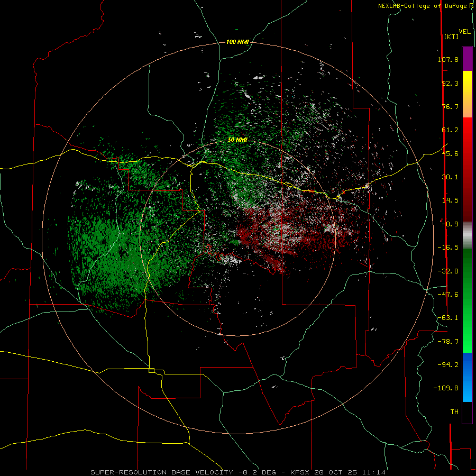Image resolution: width=476 pixels, height=476 pixels.
Task: Click the yellow segment of the velocity color bar
Action: (467, 94)
